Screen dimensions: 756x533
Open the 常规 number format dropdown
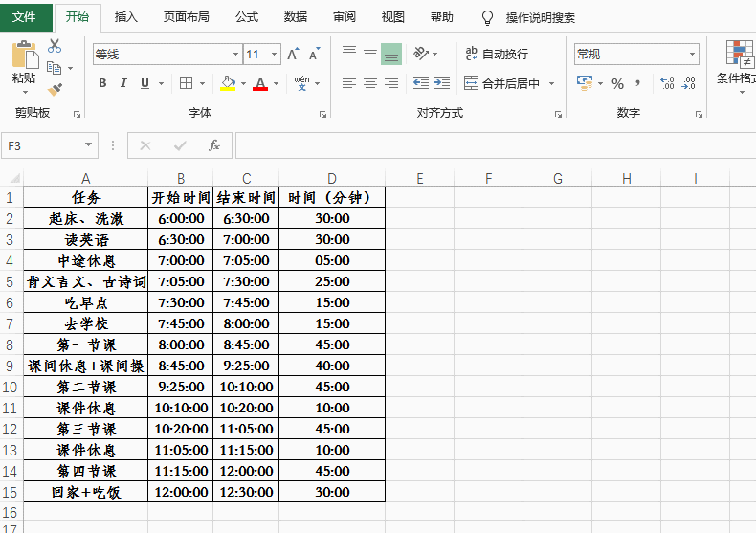coord(692,54)
